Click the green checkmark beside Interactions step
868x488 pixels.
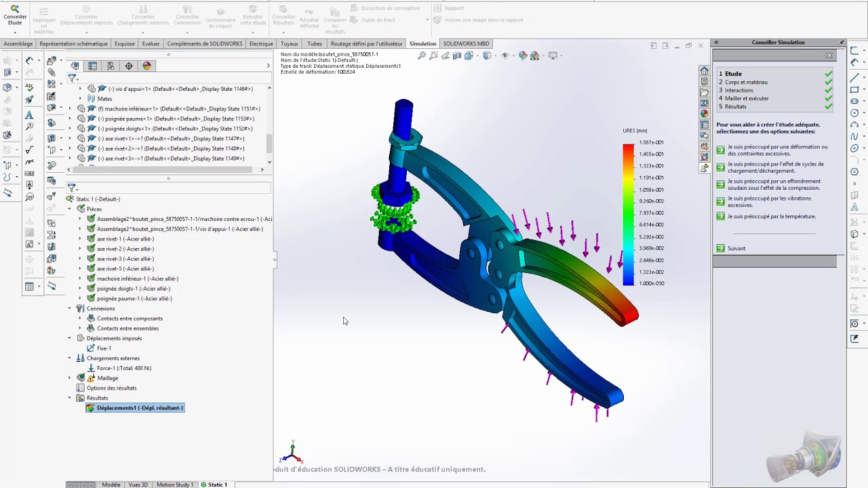coord(829,90)
